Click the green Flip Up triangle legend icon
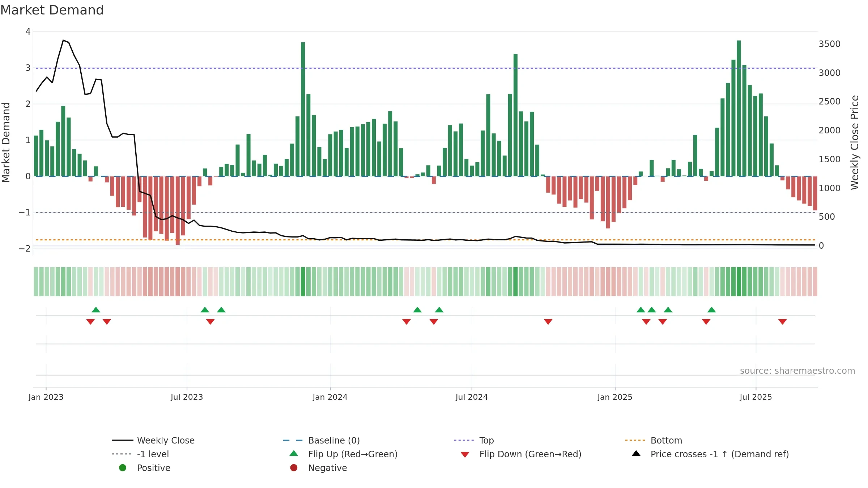The width and height of the screenshot is (868, 488). (x=294, y=453)
